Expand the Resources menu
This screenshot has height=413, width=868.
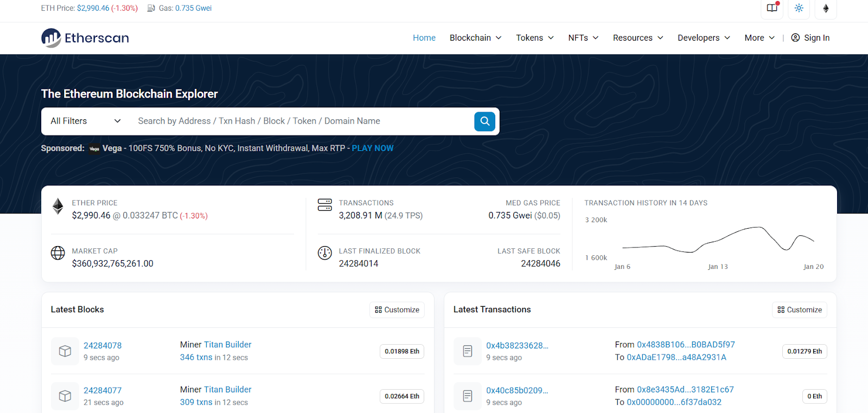pyautogui.click(x=638, y=38)
